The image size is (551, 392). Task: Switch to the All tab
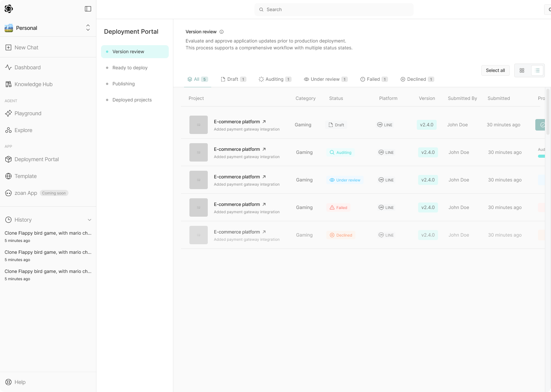pyautogui.click(x=197, y=79)
